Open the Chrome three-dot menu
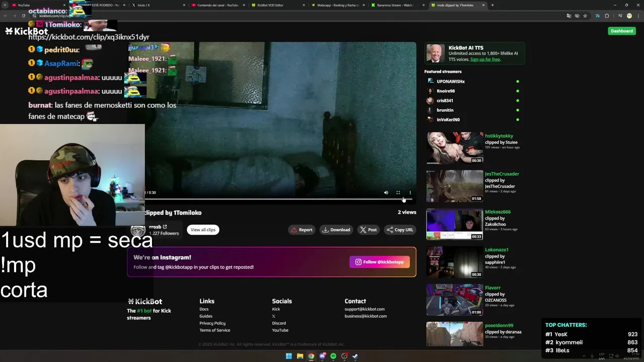Screen dimensions: 644x362 (x=638, y=16)
